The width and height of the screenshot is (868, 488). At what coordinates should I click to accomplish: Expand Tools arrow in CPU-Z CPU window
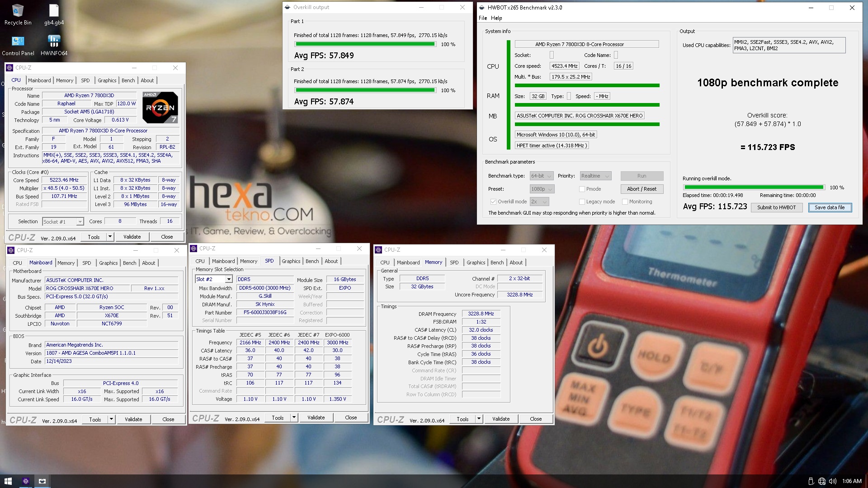tap(109, 237)
